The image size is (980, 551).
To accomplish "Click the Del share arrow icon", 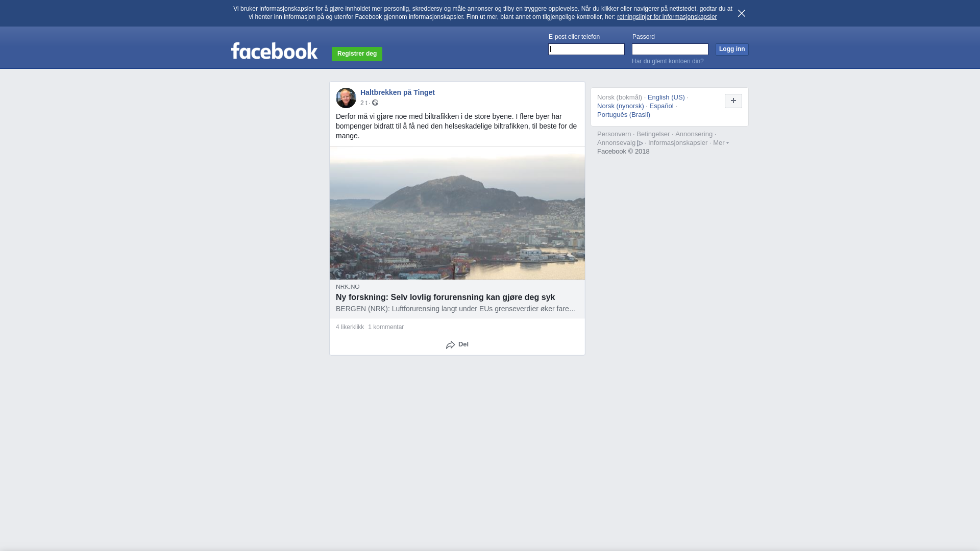I will (450, 345).
